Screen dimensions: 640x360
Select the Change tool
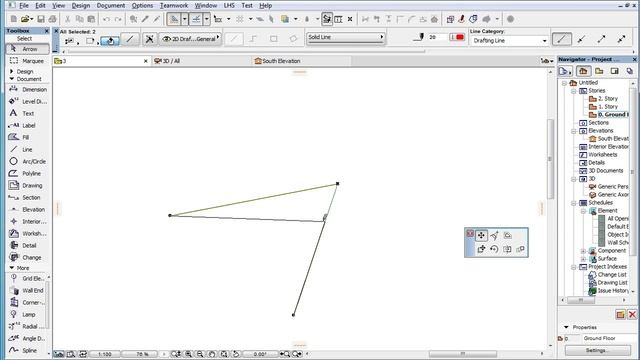tap(27, 258)
